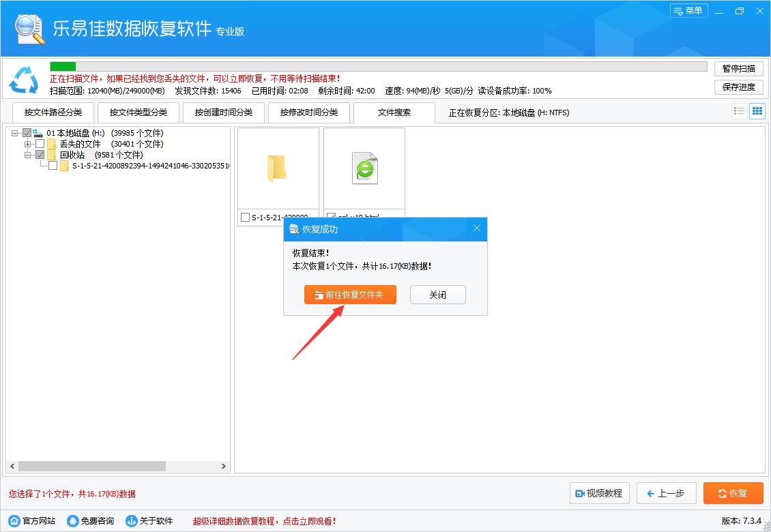Click the 恢复成功 dialog title icon
The width and height of the screenshot is (771, 532).
(x=293, y=229)
